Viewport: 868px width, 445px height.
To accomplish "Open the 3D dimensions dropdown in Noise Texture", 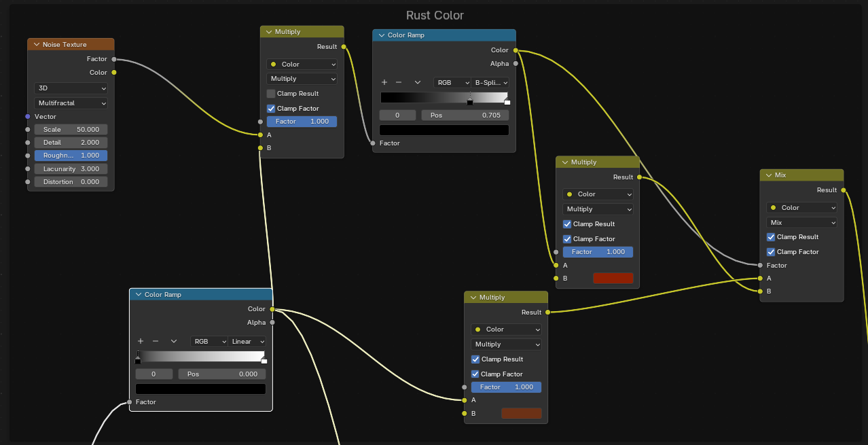I will coord(71,88).
